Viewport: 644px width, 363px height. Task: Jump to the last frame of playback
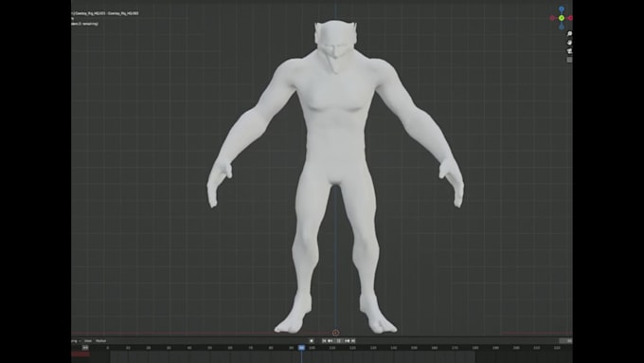pos(353,341)
